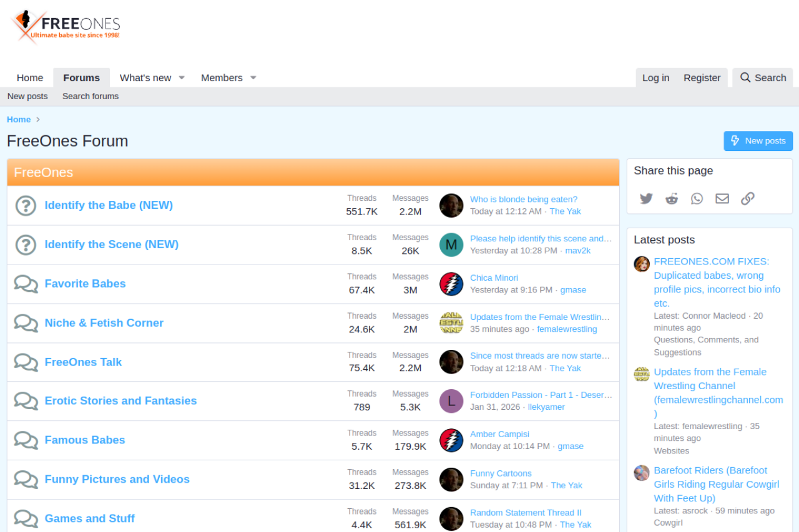Expand the Home breadcrumb chevron
The image size is (799, 532).
pos(37,119)
